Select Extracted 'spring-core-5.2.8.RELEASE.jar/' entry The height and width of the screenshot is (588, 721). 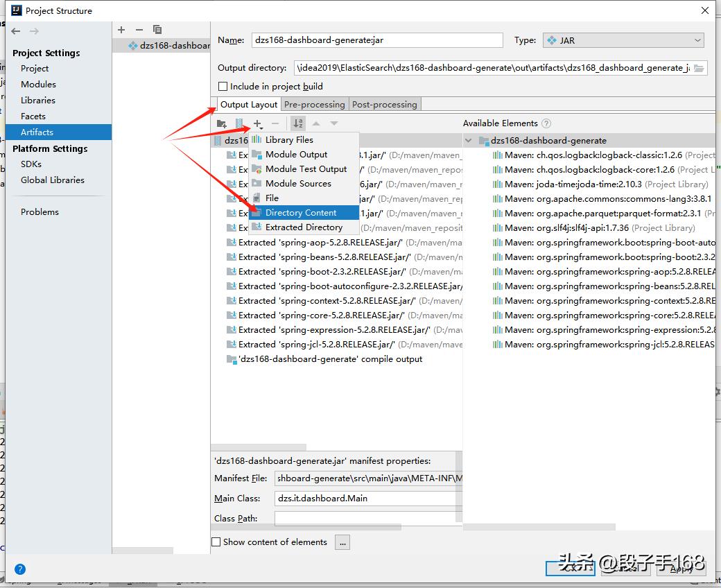pos(344,315)
